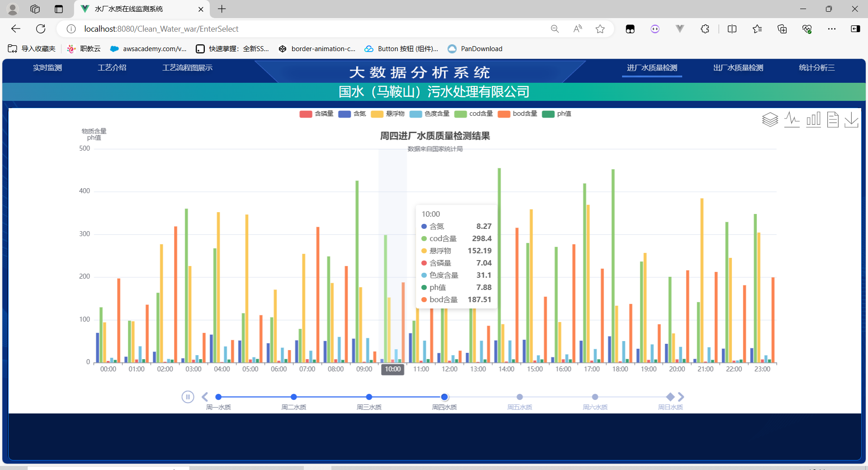Select 周四水质 timeline point
The height and width of the screenshot is (470, 868).
pyautogui.click(x=444, y=397)
